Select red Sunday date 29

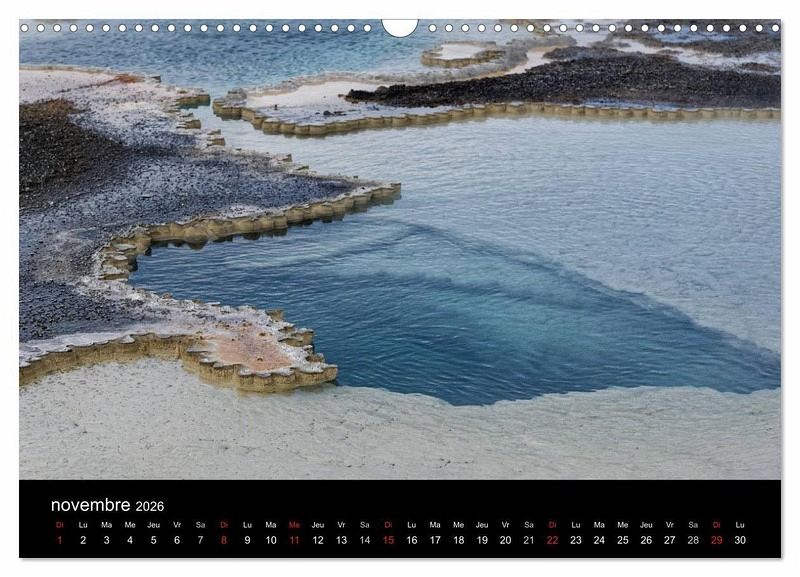(x=717, y=540)
